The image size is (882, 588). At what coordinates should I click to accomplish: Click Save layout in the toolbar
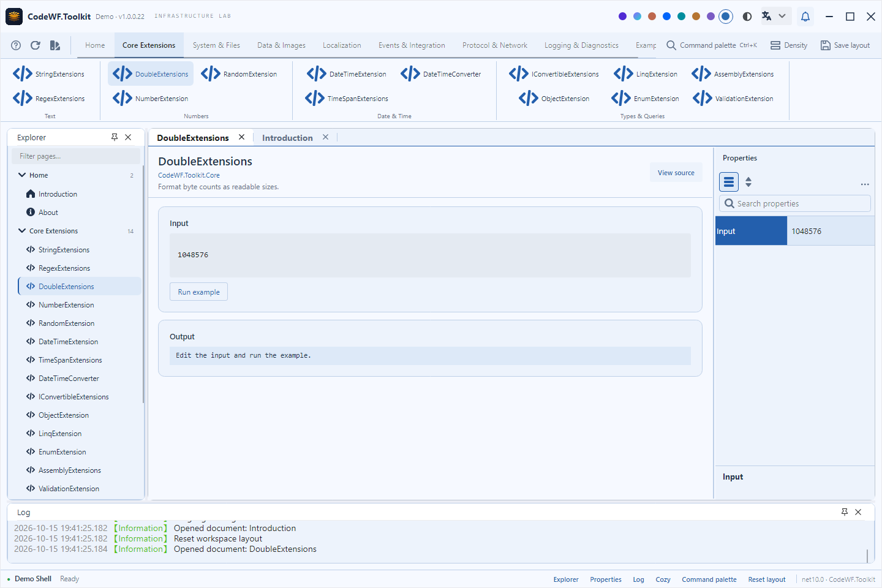click(845, 45)
